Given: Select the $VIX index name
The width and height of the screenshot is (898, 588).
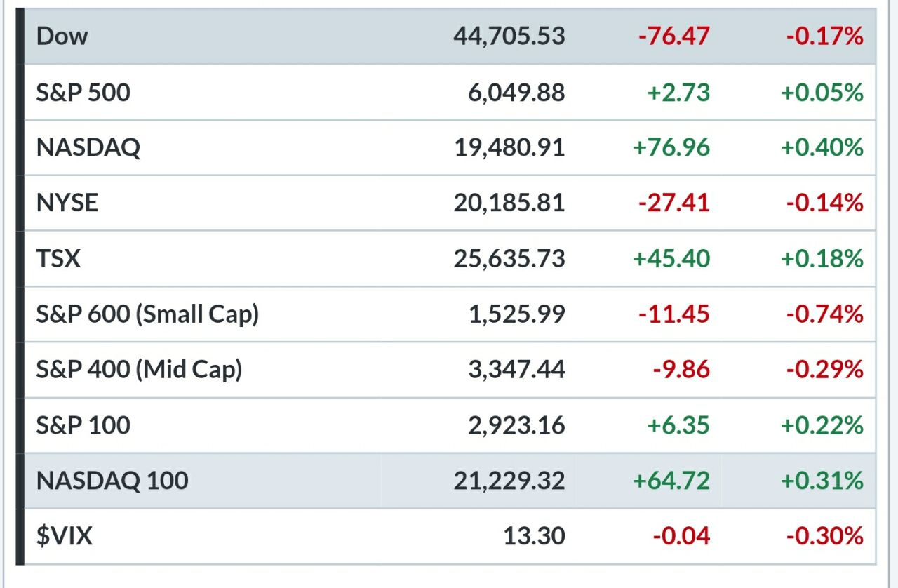Looking at the screenshot, I should pos(64,536).
